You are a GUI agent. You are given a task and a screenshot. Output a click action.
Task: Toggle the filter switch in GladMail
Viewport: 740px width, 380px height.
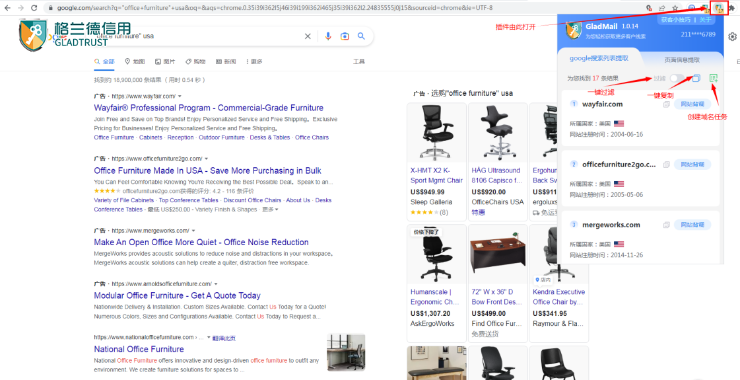point(677,78)
